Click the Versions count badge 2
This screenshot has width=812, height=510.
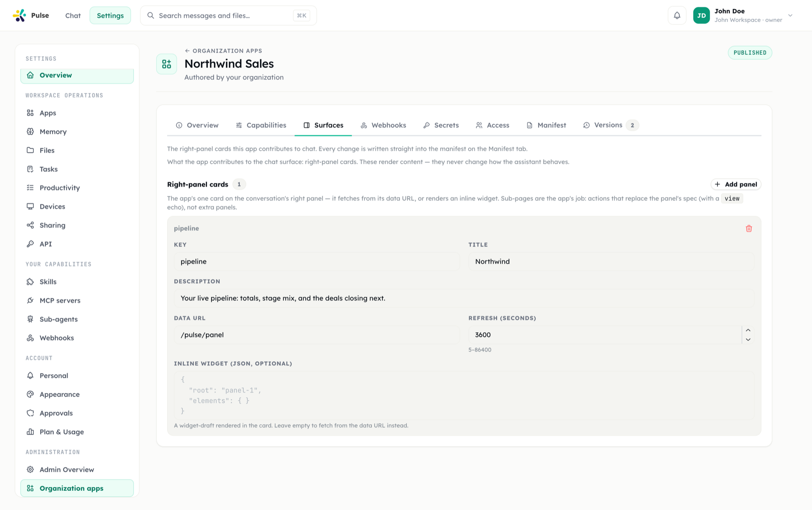pyautogui.click(x=632, y=125)
